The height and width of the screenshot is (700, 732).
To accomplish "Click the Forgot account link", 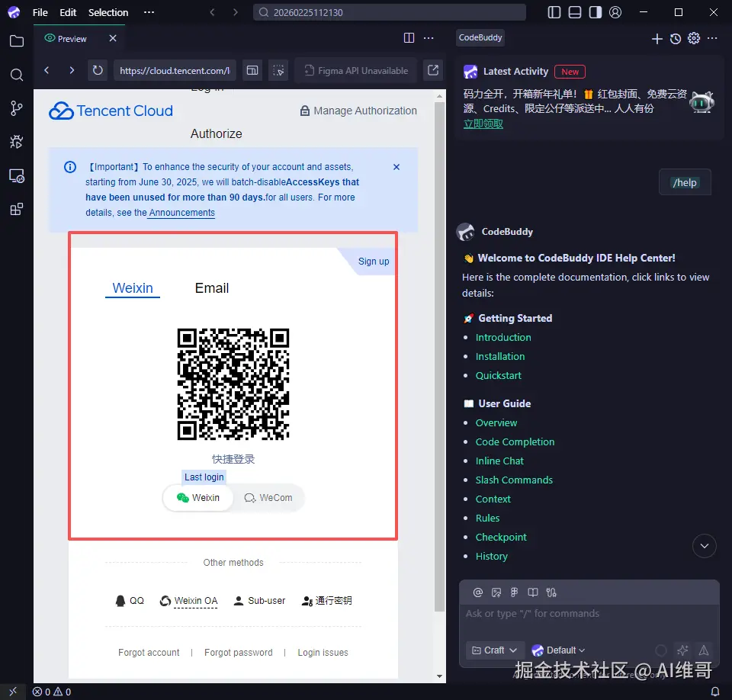I will point(149,653).
